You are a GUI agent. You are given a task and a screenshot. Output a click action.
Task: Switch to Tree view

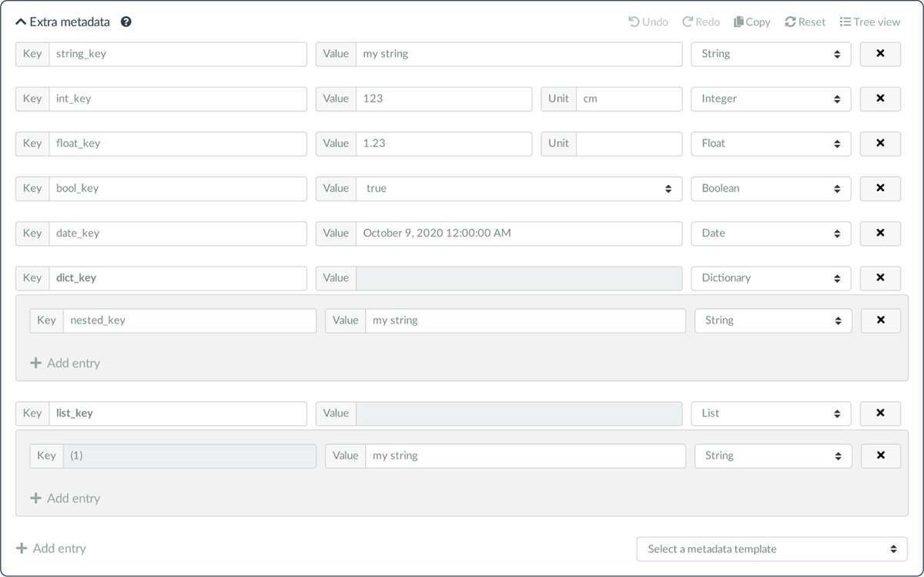tap(870, 22)
